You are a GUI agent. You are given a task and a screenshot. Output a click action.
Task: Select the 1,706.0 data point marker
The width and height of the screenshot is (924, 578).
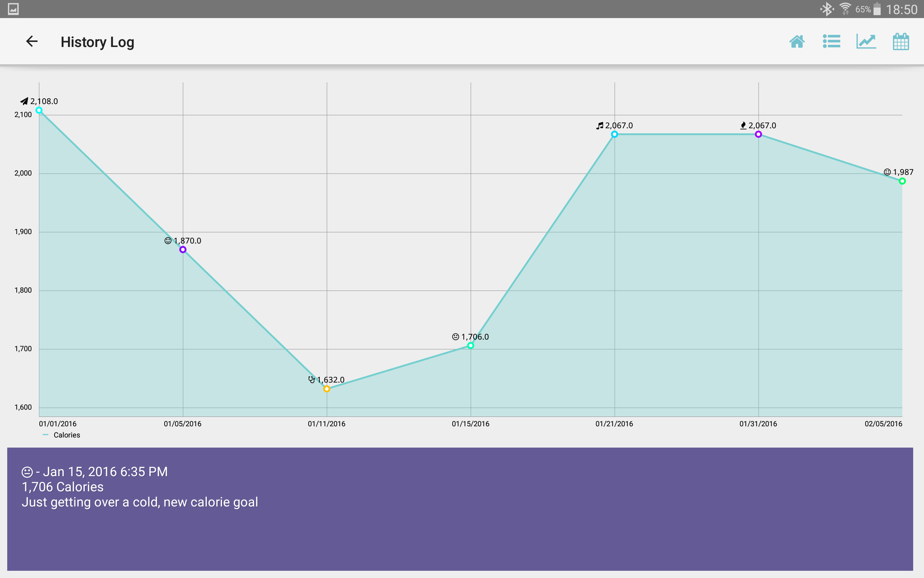(470, 346)
